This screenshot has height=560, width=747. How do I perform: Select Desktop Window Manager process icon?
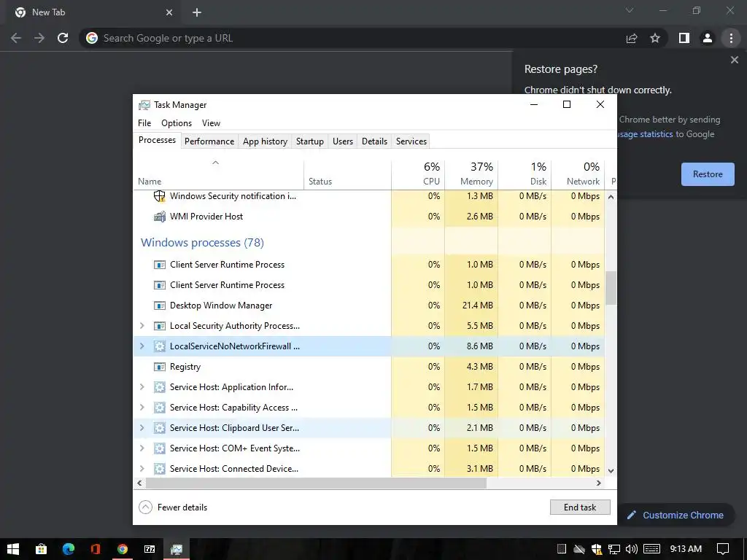(160, 306)
